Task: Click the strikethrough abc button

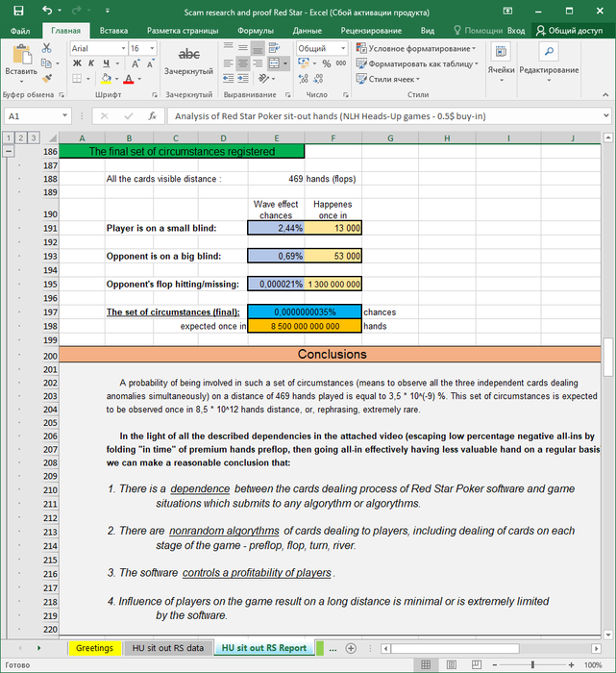Action: [188, 55]
